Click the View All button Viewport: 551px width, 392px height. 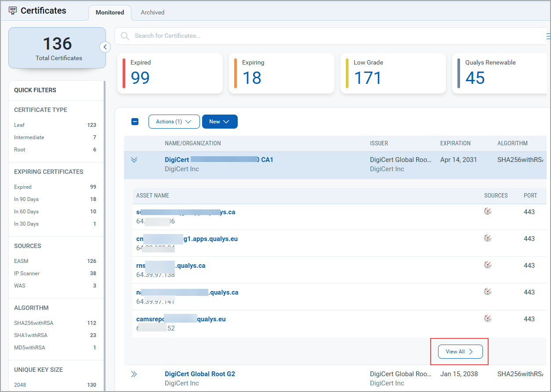[460, 352]
